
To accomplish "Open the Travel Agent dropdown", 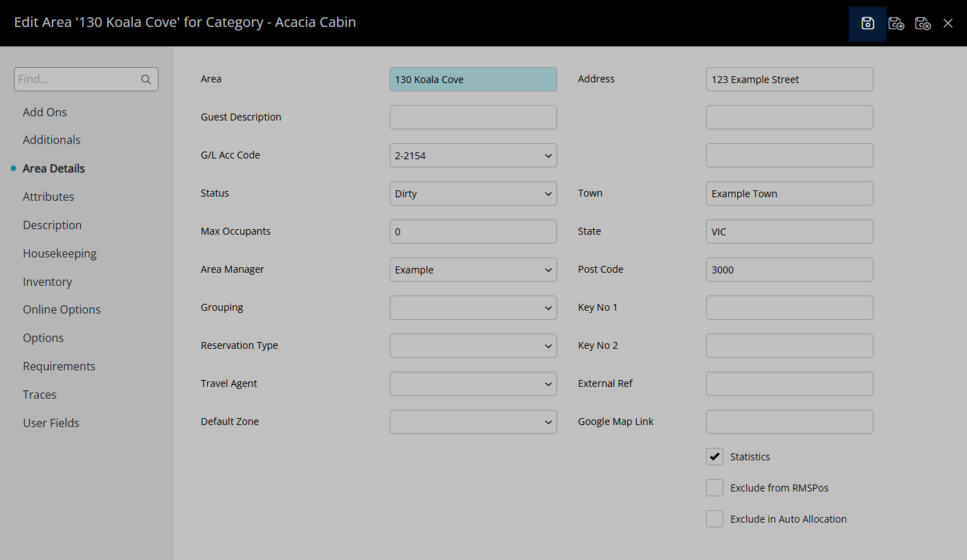I will (x=473, y=384).
